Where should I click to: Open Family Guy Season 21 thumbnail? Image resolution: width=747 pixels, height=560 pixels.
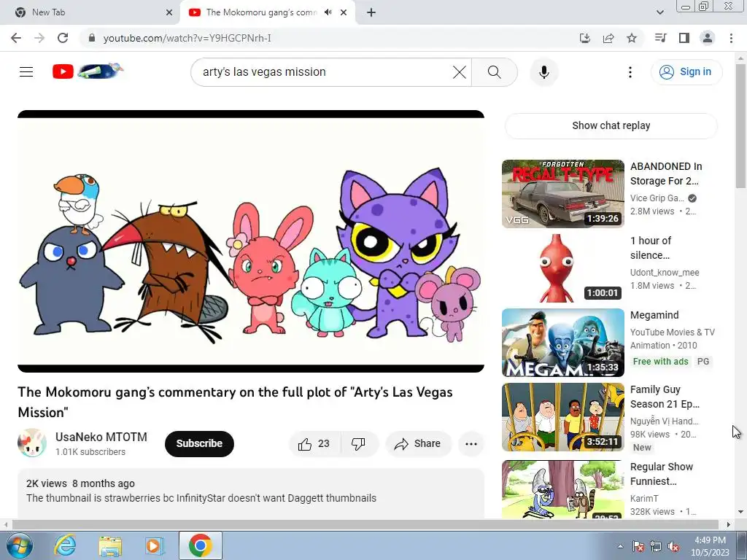pos(562,416)
